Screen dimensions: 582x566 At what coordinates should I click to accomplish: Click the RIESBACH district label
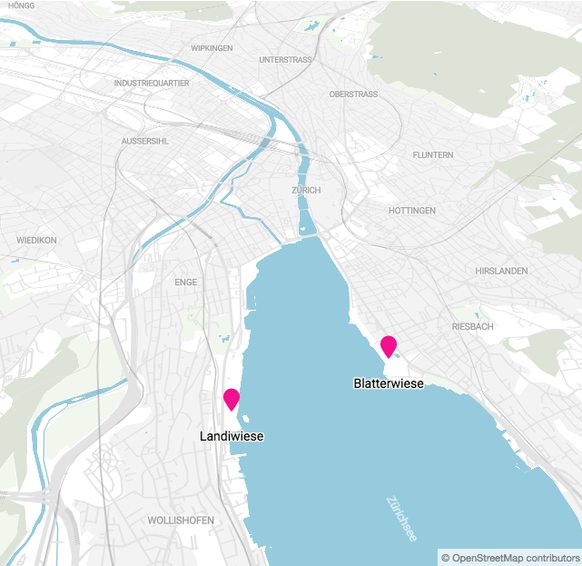(473, 327)
